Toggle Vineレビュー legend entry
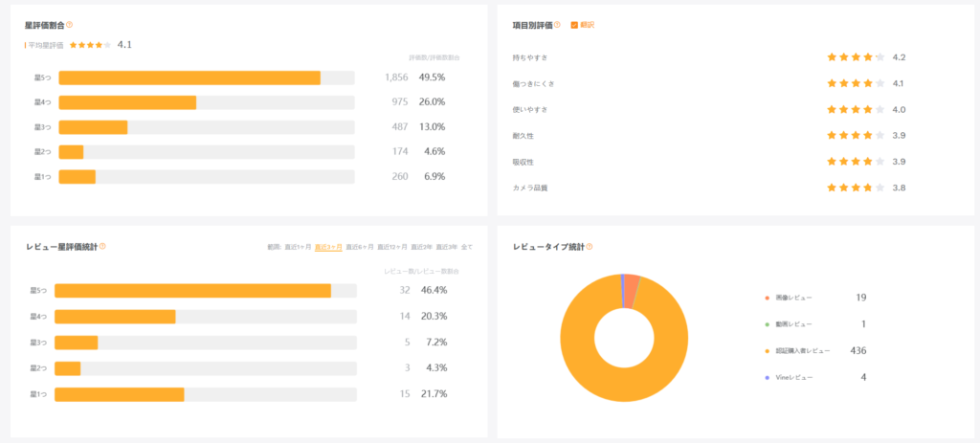Viewport: 980px width, 443px height. 794,378
